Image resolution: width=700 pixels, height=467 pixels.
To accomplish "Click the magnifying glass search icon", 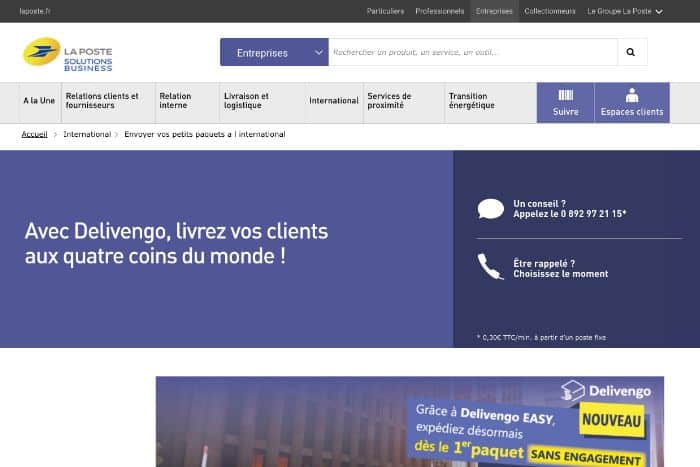I will 631,52.
